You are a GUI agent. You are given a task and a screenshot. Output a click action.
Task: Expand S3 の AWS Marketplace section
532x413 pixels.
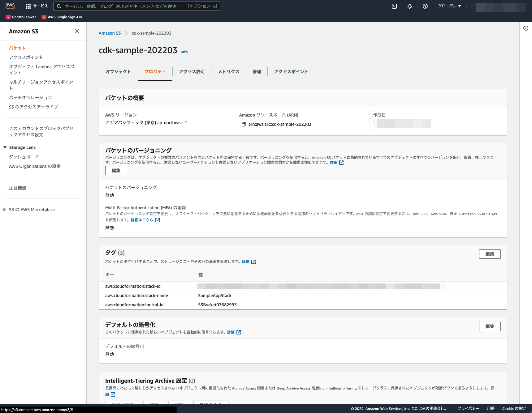(x=5, y=210)
